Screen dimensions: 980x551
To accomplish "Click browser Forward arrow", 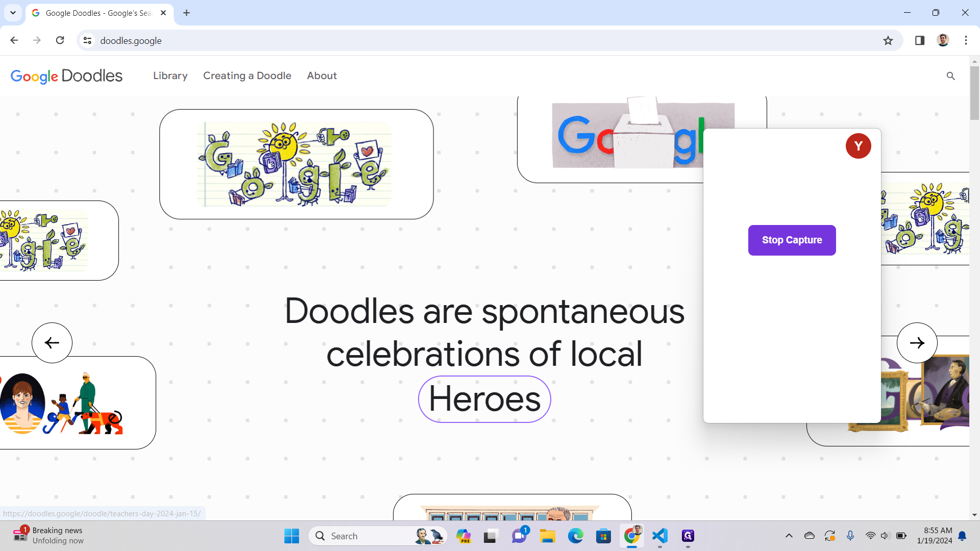I will 37,40.
